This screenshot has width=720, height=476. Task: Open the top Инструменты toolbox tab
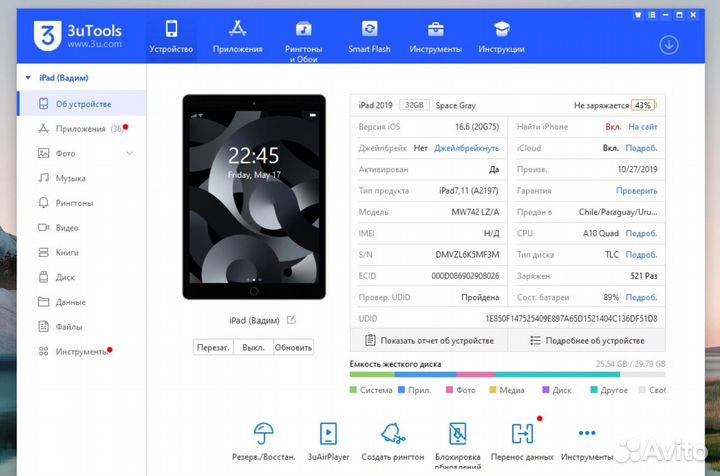tap(435, 37)
